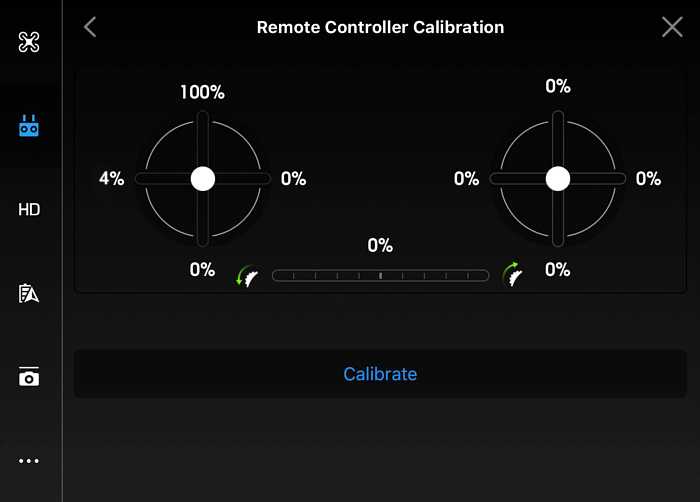Click the right stick bottom 0% reading

tap(558, 269)
